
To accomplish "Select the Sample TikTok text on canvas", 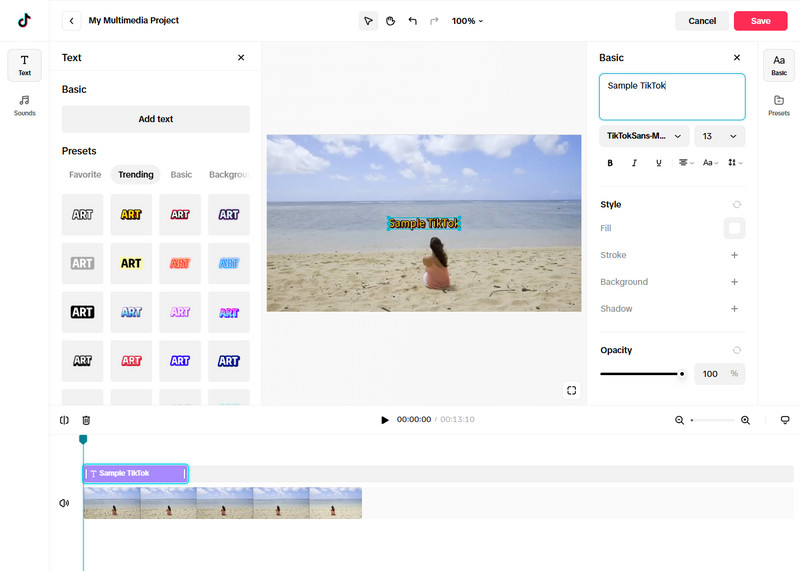I will [x=424, y=224].
